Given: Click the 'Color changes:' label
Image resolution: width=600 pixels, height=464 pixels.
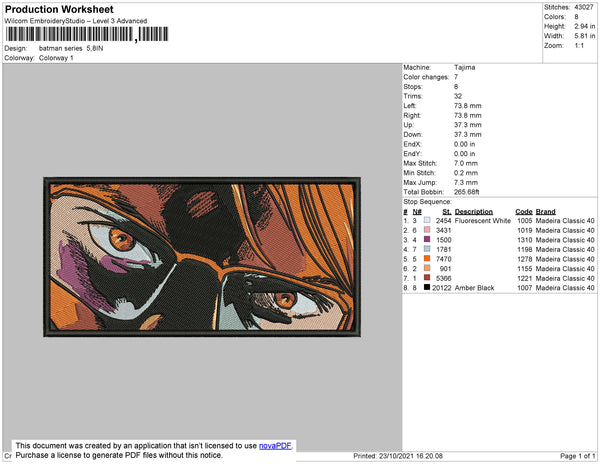Looking at the screenshot, I should (426, 77).
